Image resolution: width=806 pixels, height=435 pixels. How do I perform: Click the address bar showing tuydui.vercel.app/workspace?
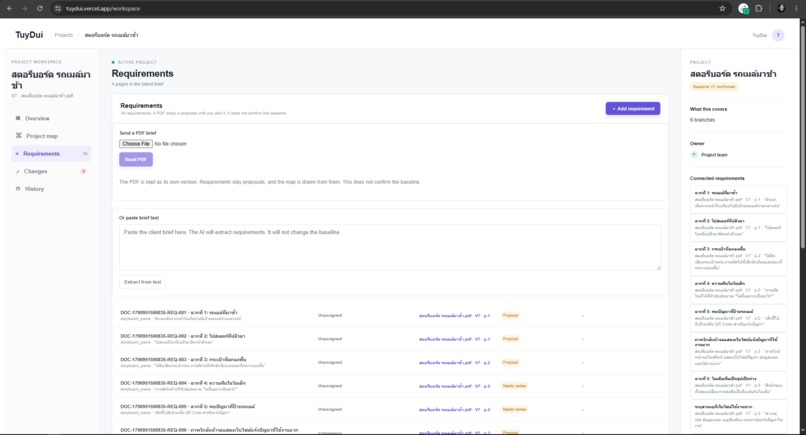coord(386,8)
